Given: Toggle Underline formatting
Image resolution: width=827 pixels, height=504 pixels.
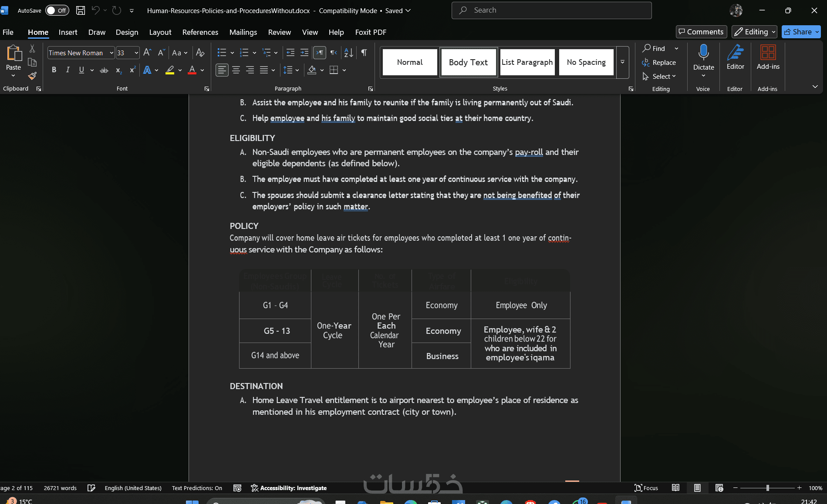Looking at the screenshot, I should [81, 70].
